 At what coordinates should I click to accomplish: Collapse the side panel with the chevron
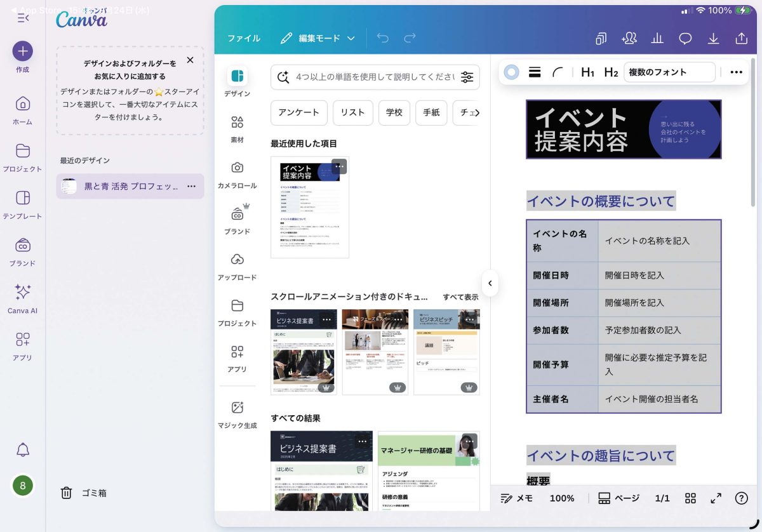tap(490, 283)
